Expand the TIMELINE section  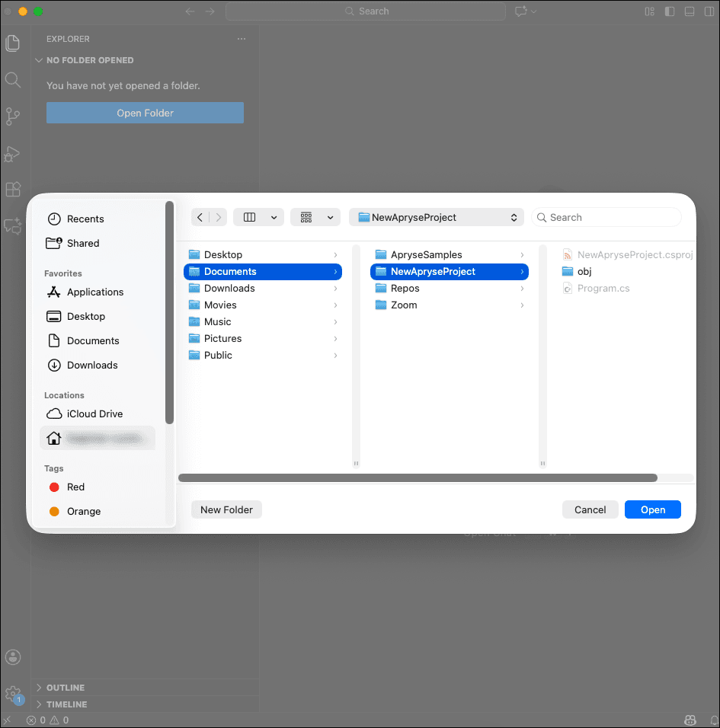[x=66, y=704]
